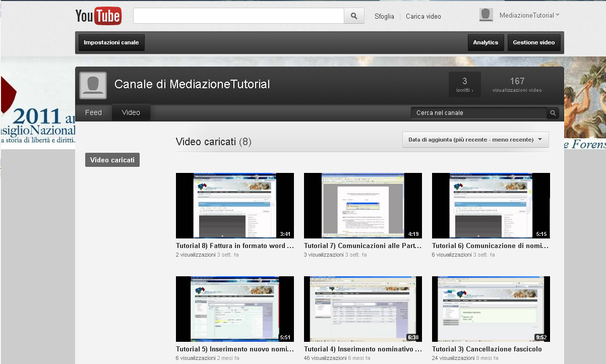The height and width of the screenshot is (364, 606).
Task: Expand the MediazioneTutorial account dropdown
Action: click(x=557, y=16)
